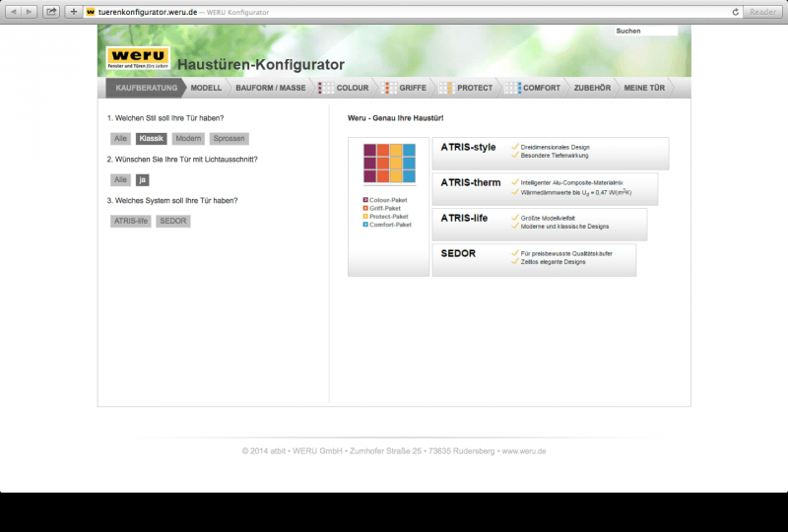The image size is (788, 532).
Task: Open the ATRIS-therm product card
Action: coord(545,189)
